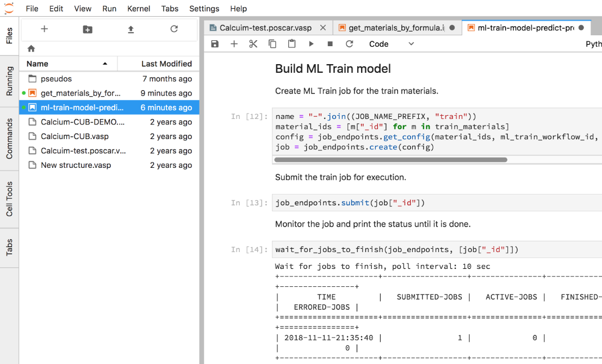Click the JupyterLab logo icon

coord(9,8)
